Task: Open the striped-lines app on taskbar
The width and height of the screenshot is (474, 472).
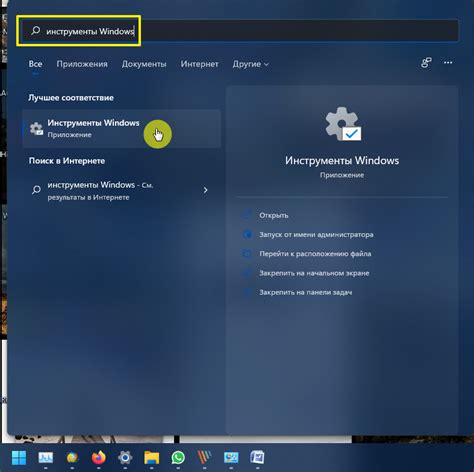Action: tap(204, 458)
